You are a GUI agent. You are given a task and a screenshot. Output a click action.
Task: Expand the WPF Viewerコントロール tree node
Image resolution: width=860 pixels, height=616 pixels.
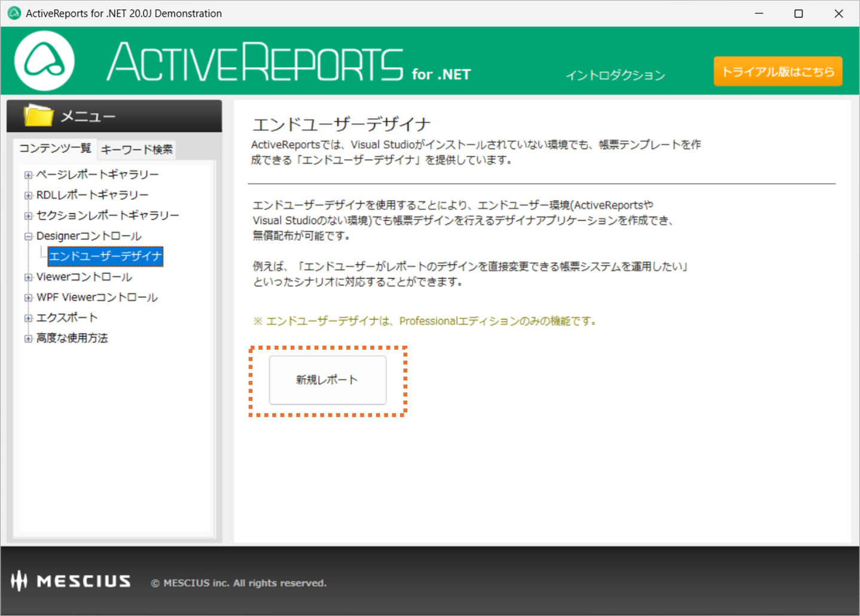click(x=28, y=297)
